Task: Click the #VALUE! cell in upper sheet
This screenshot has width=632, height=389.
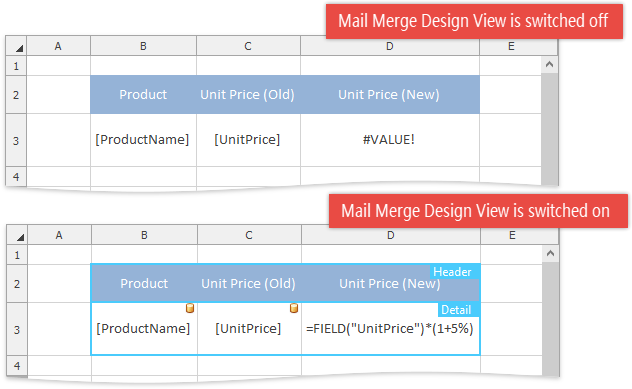Action: [x=390, y=140]
